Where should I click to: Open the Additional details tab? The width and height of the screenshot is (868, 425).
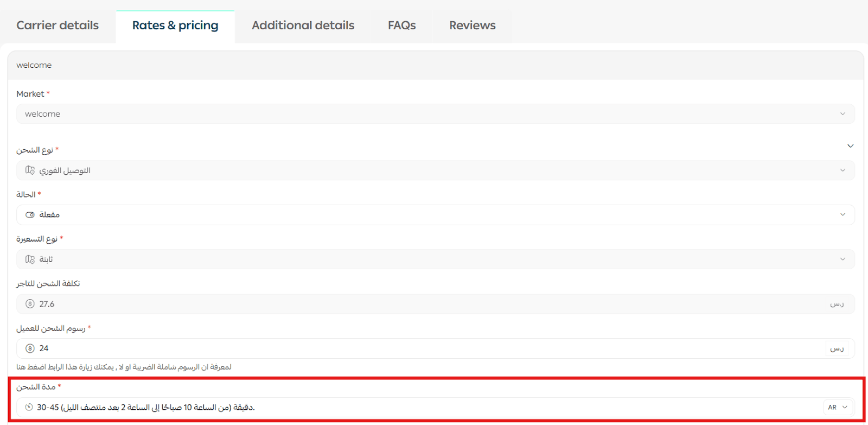303,26
